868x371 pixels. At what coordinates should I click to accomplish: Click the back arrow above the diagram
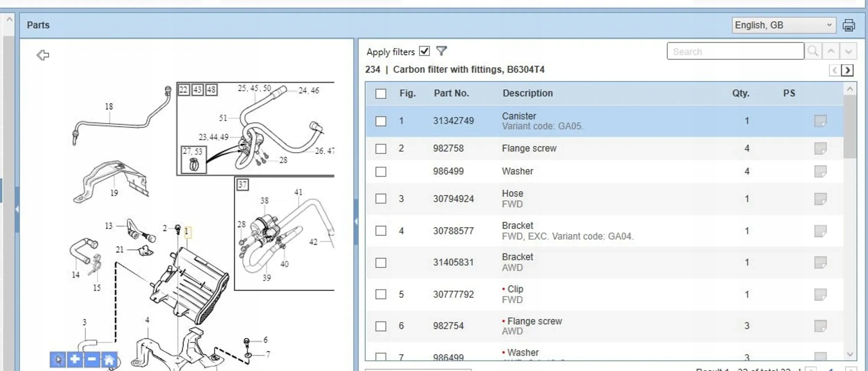tap(43, 55)
